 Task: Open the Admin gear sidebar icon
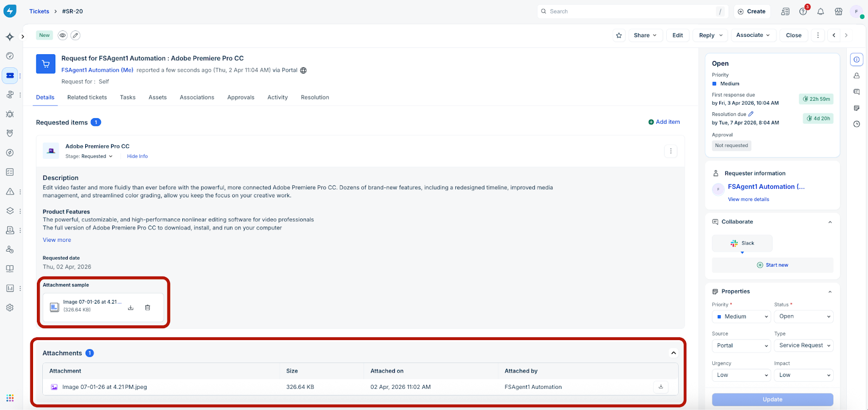click(x=10, y=307)
